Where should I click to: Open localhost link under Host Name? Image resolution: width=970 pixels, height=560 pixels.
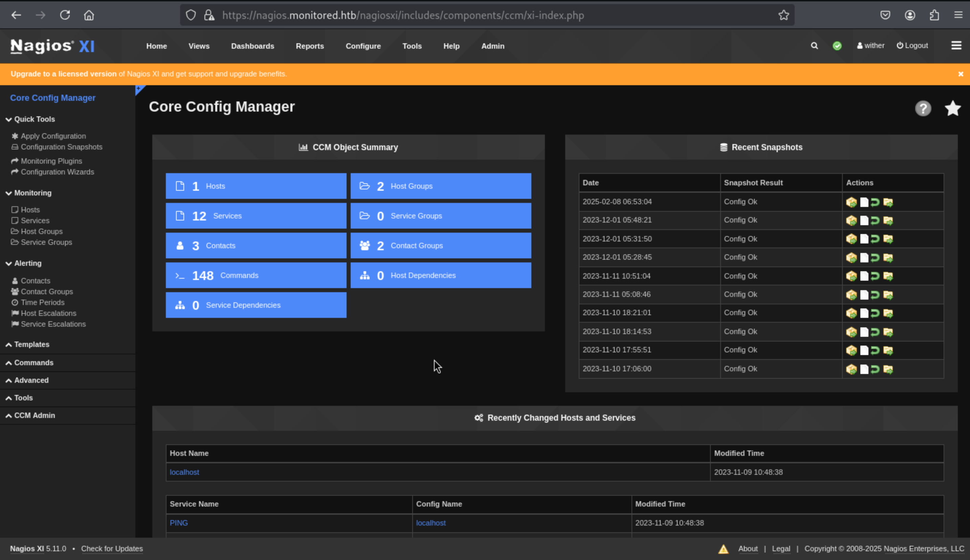pyautogui.click(x=184, y=472)
